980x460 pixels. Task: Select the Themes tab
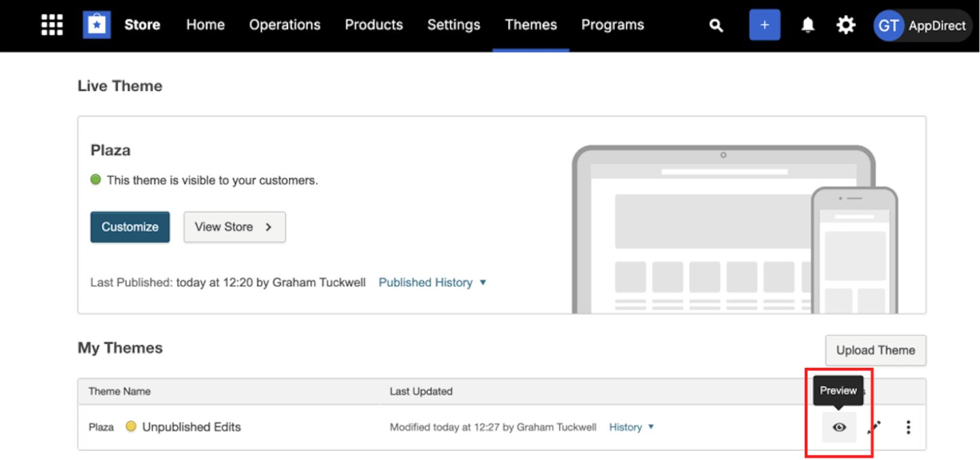(531, 25)
